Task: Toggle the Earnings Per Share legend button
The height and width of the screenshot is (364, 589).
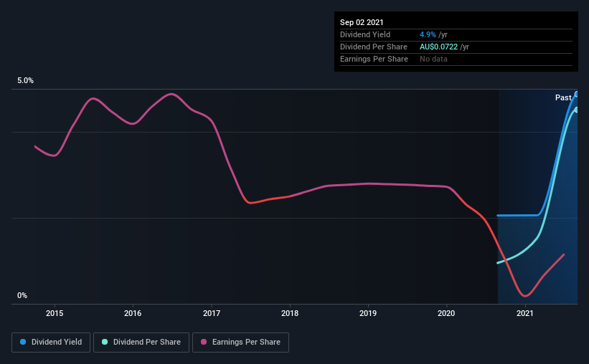Action: coord(240,343)
